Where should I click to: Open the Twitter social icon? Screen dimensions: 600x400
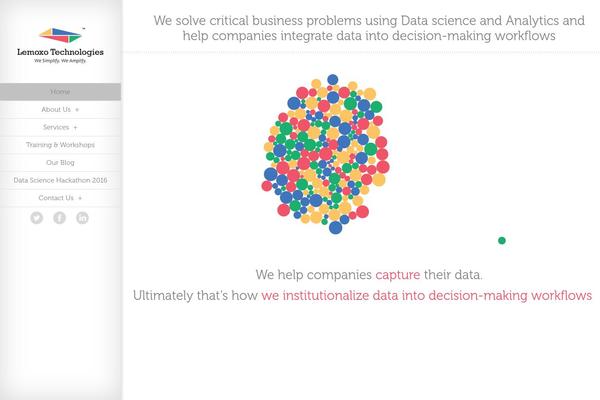click(37, 217)
